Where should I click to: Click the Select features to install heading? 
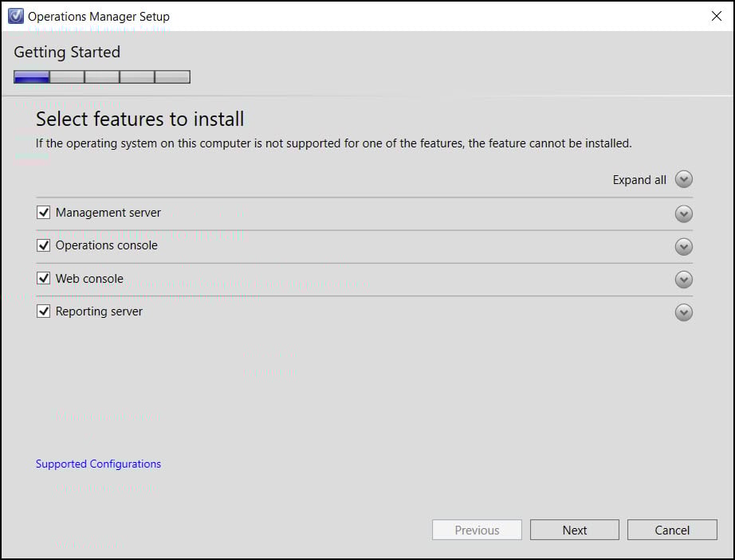tap(140, 119)
